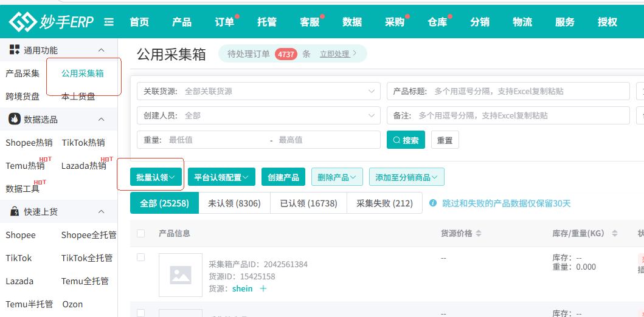Collapse the 通用功能 section chevron
This screenshot has width=644, height=317.
(x=101, y=50)
